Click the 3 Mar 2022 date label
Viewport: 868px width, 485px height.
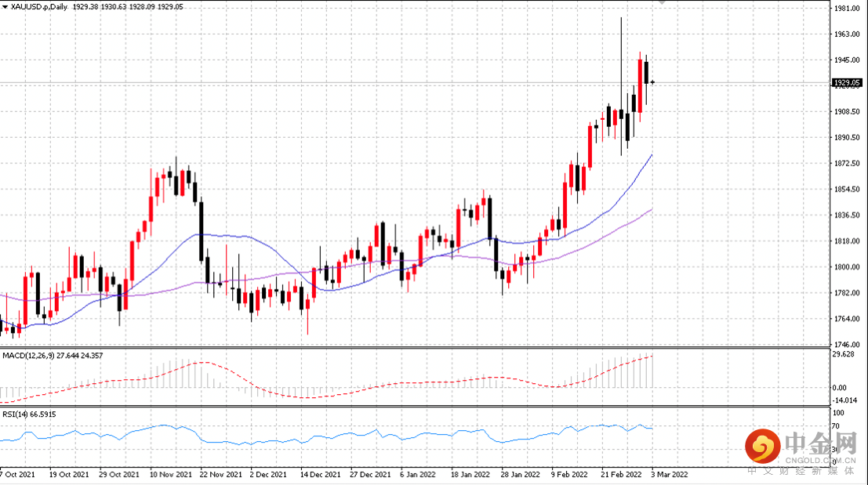[670, 475]
